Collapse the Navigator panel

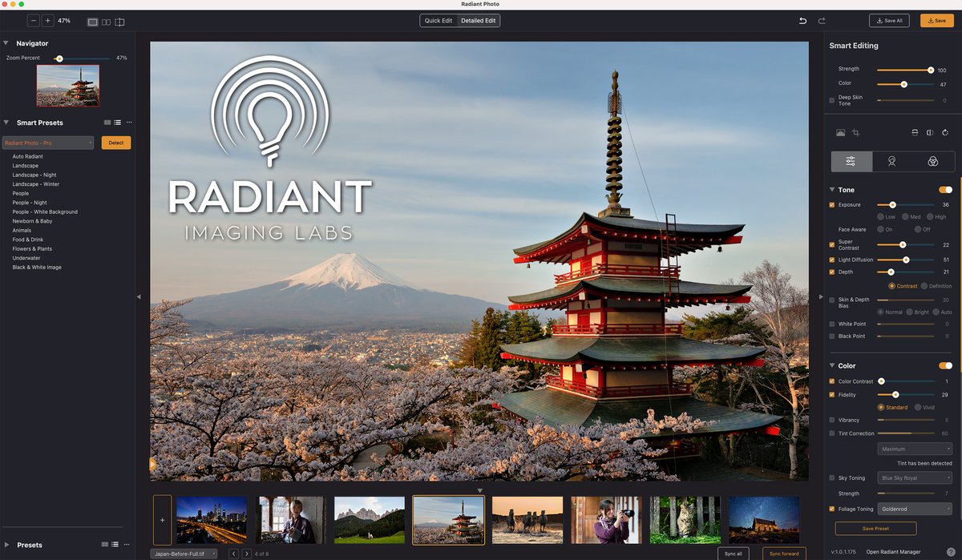tap(6, 42)
